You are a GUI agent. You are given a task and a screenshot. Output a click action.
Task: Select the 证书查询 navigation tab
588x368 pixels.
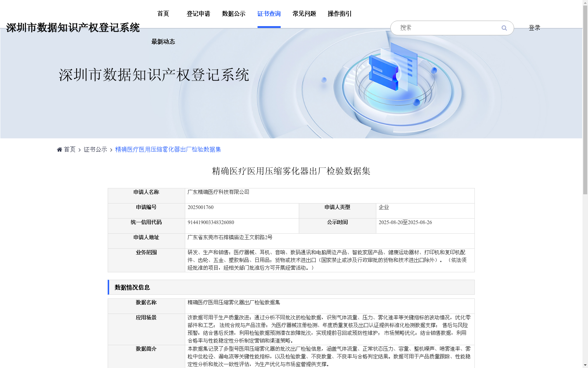click(x=269, y=14)
